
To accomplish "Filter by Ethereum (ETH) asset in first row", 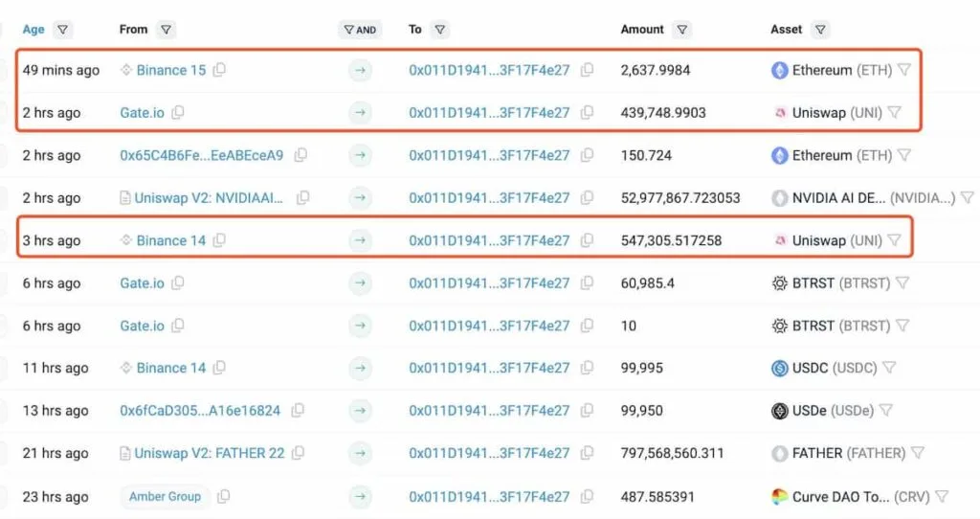I will coord(904,70).
